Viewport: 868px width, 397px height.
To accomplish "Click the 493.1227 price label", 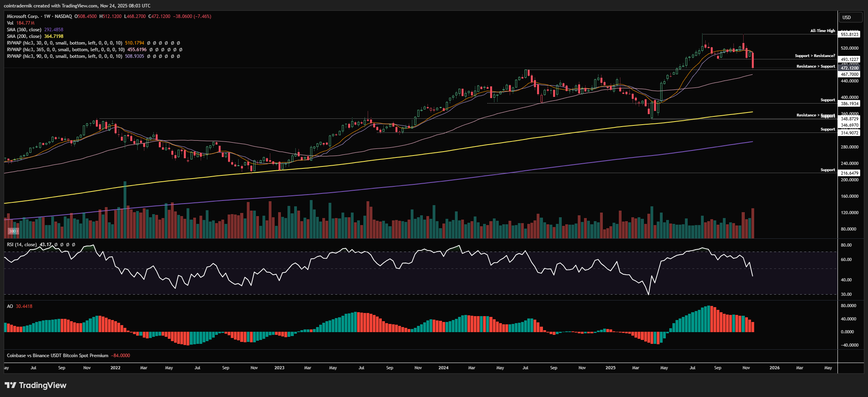I will [850, 59].
